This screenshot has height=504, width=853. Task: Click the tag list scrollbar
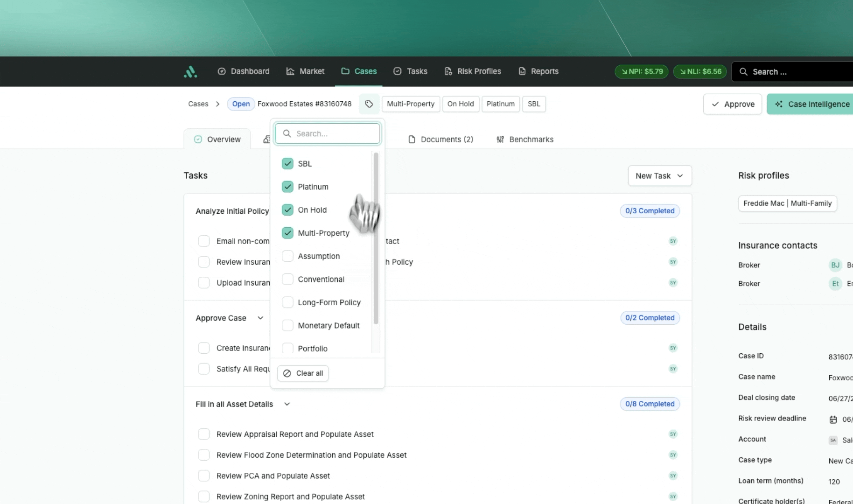pos(376,238)
